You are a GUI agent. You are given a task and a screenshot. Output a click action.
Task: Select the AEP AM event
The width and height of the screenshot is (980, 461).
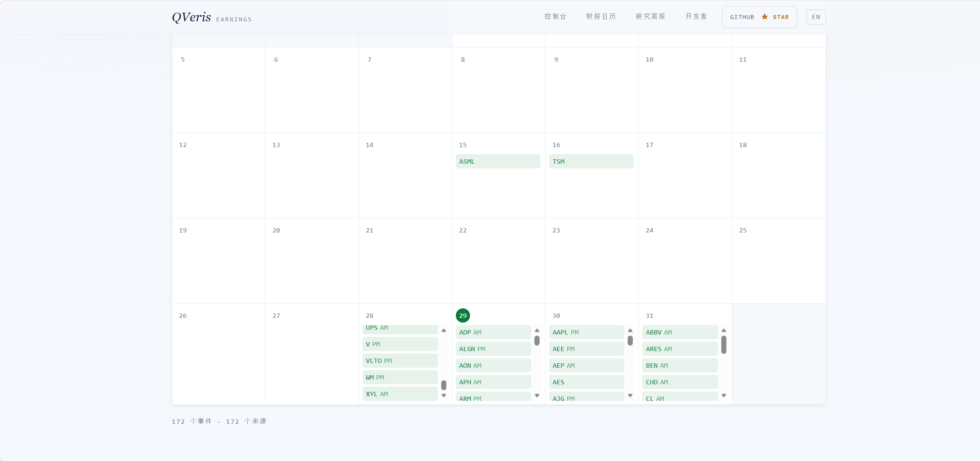click(587, 365)
